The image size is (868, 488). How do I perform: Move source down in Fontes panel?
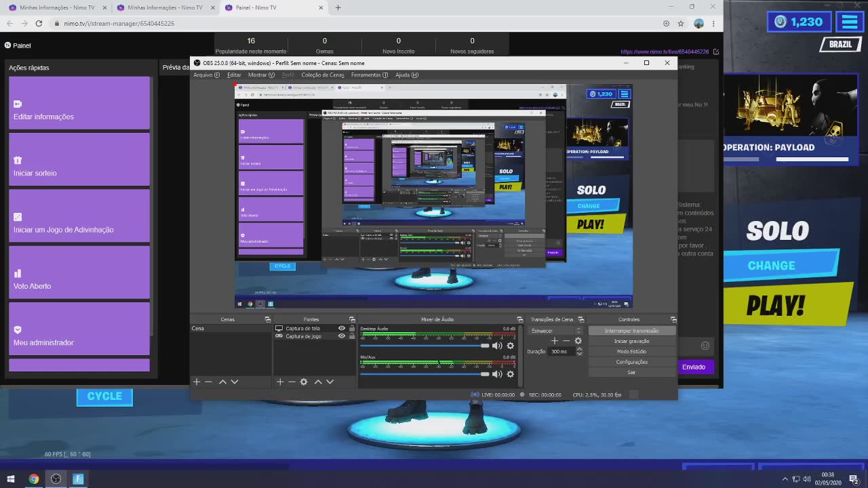point(330,382)
